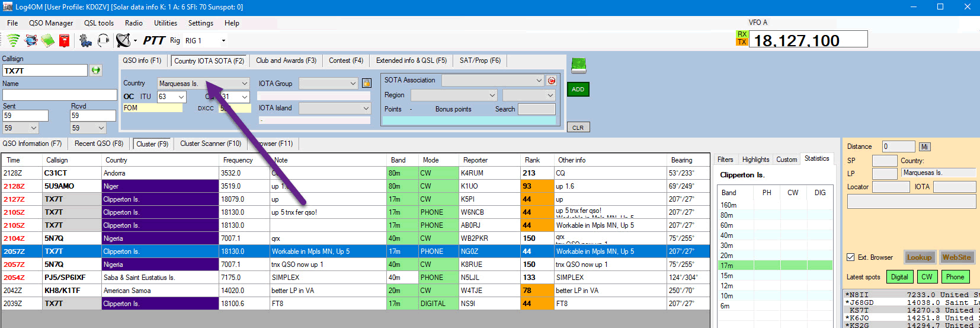Screen dimensions: 980x328
Task: Open the gear and gamepad settings icon
Action: pyautogui.click(x=86, y=40)
